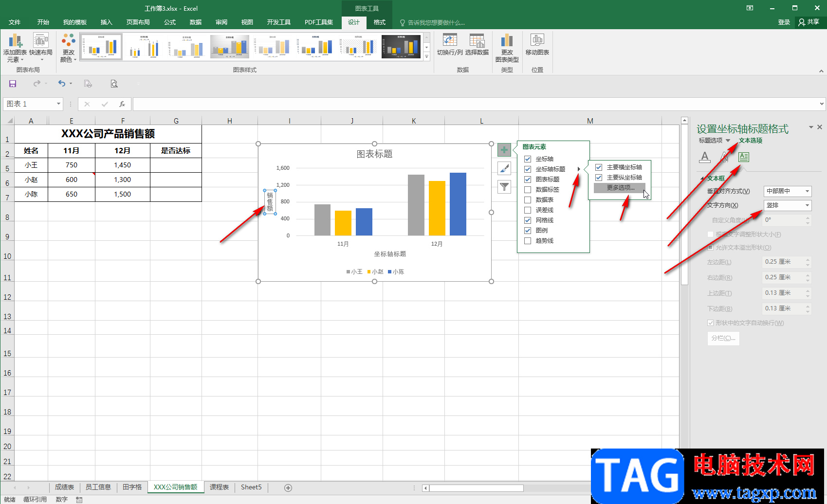Click 更多选项 in submenu

(x=620, y=188)
